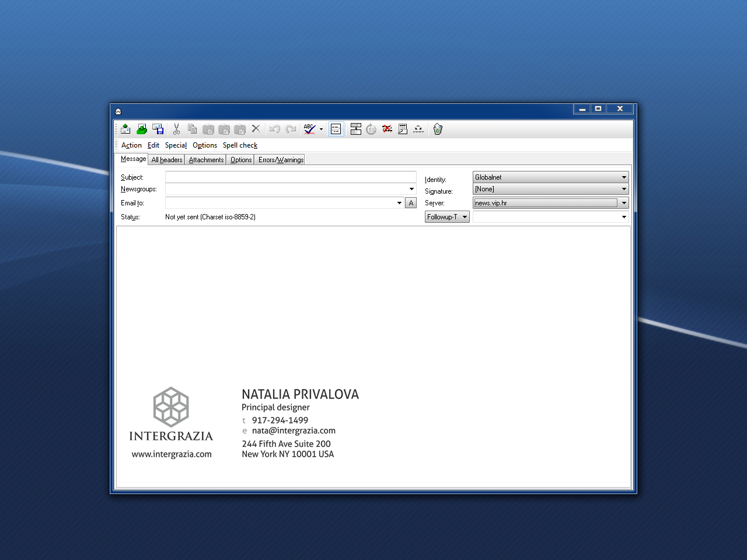Click the nata@intergrazia.com text

click(294, 430)
